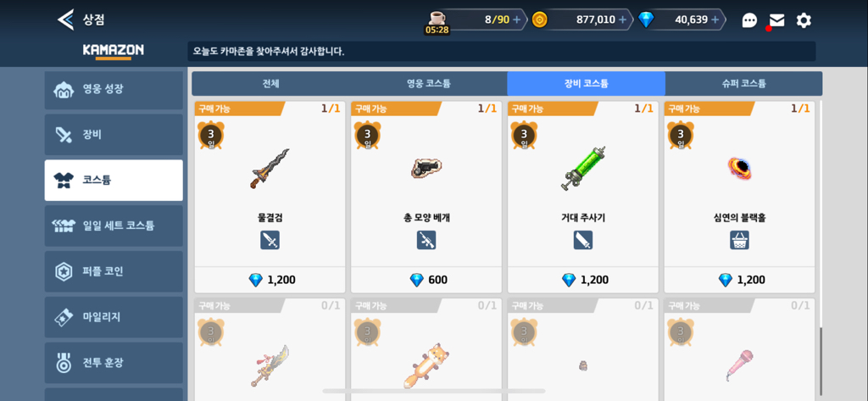Tap the basket type icon under 심연의 블랙홀
The image size is (868, 401).
[739, 240]
